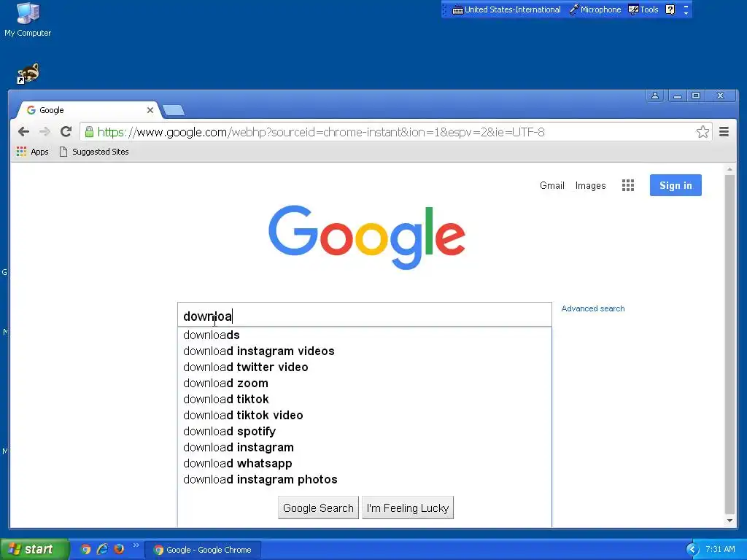Select United States-International keyboard layout
The width and height of the screenshot is (747, 560).
[x=506, y=9]
